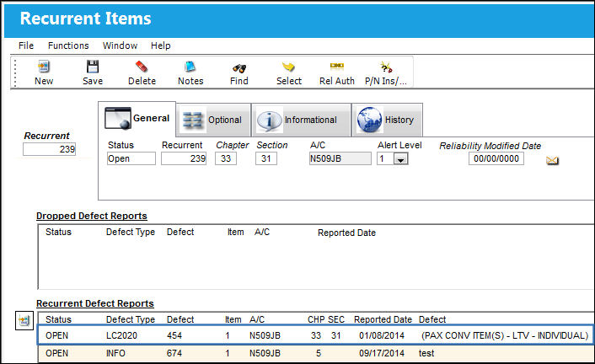
Task: Click the A/C field showing N509JB
Action: click(340, 158)
